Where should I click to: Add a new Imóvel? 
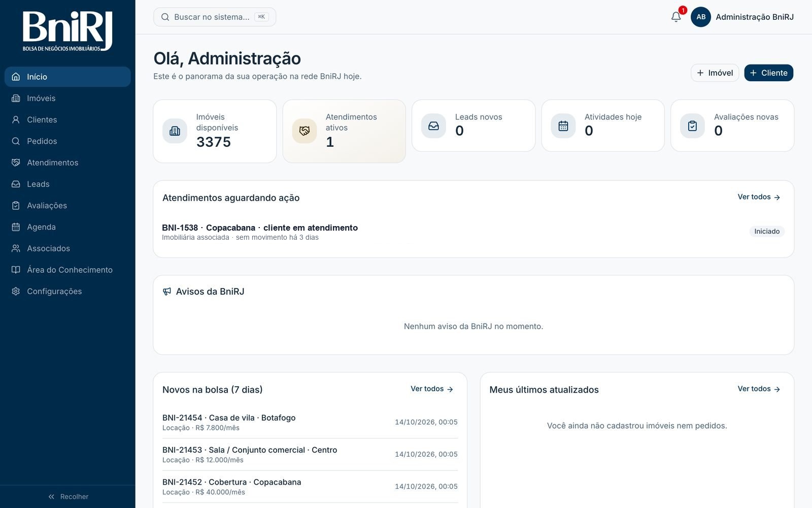tap(715, 73)
